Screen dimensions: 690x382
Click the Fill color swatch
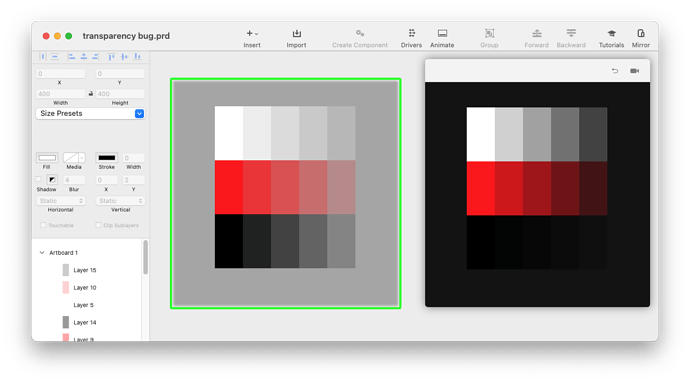pyautogui.click(x=47, y=158)
